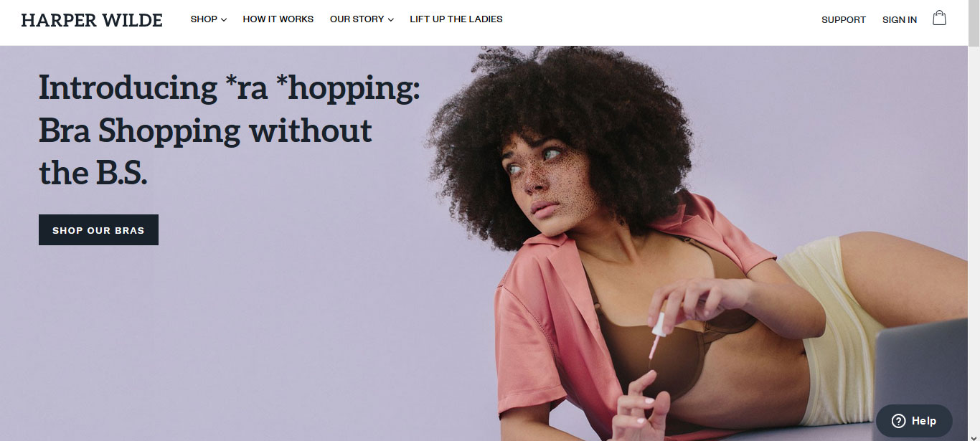Open the OUR STORY menu
The image size is (980, 441).
362,19
